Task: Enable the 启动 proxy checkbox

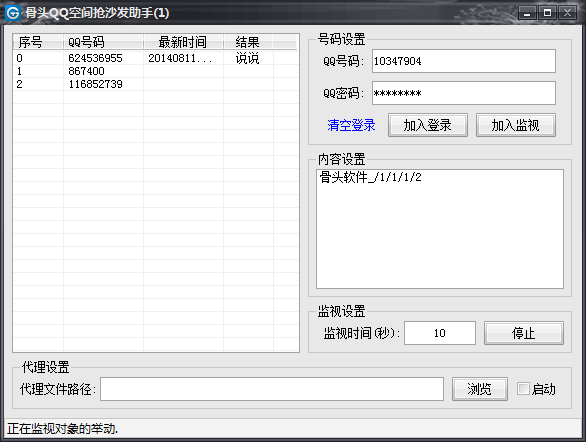Action: pyautogui.click(x=523, y=389)
